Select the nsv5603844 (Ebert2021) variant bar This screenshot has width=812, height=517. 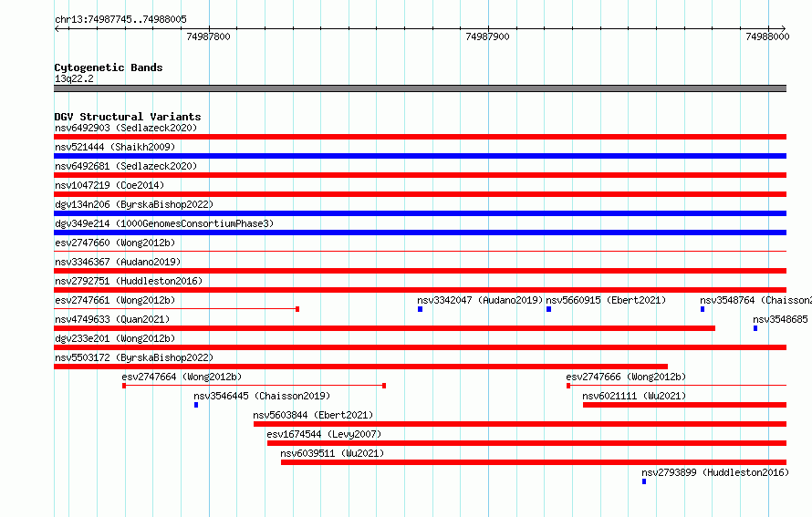coord(520,424)
